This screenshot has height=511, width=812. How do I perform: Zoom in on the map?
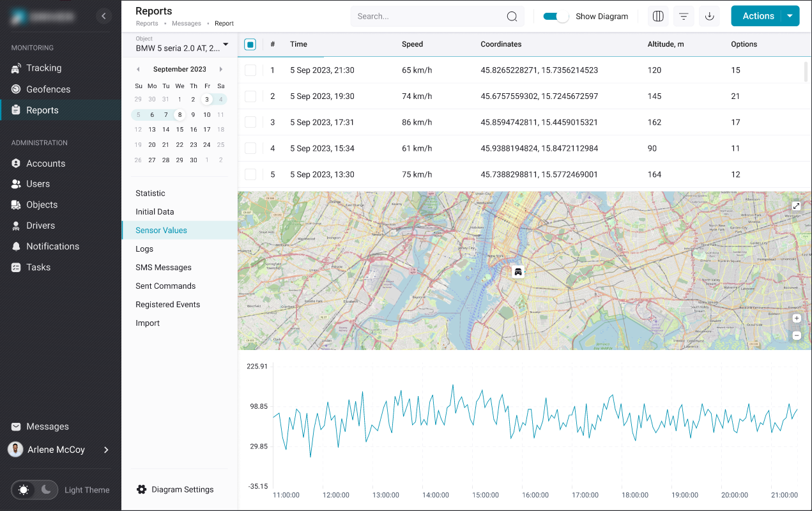796,318
